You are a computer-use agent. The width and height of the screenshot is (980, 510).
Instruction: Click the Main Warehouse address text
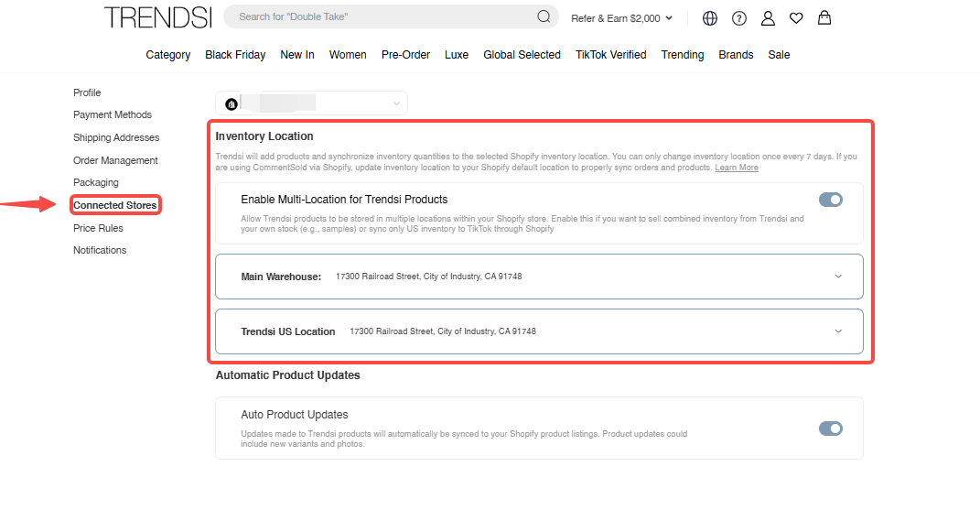click(429, 276)
